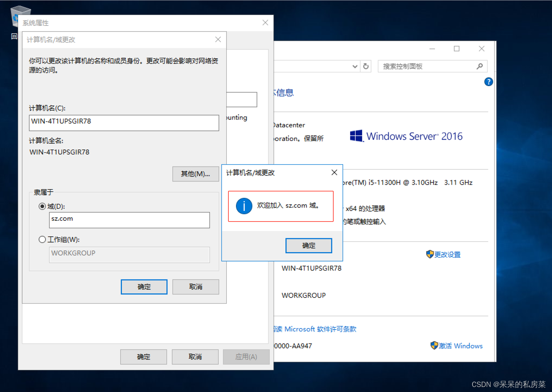Select the 域(D) radio button
Image resolution: width=552 pixels, height=392 pixels.
tap(42, 206)
